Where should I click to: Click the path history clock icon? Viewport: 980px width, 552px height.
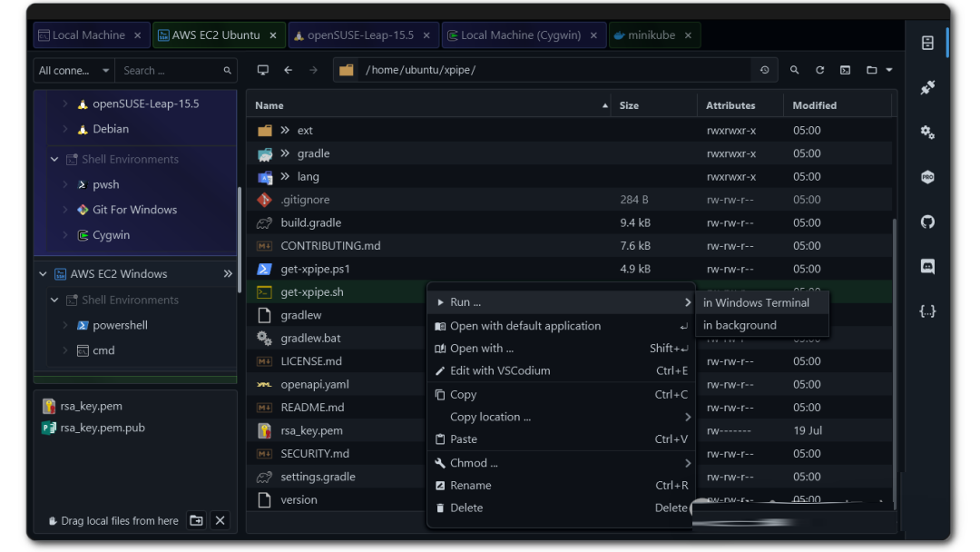765,70
